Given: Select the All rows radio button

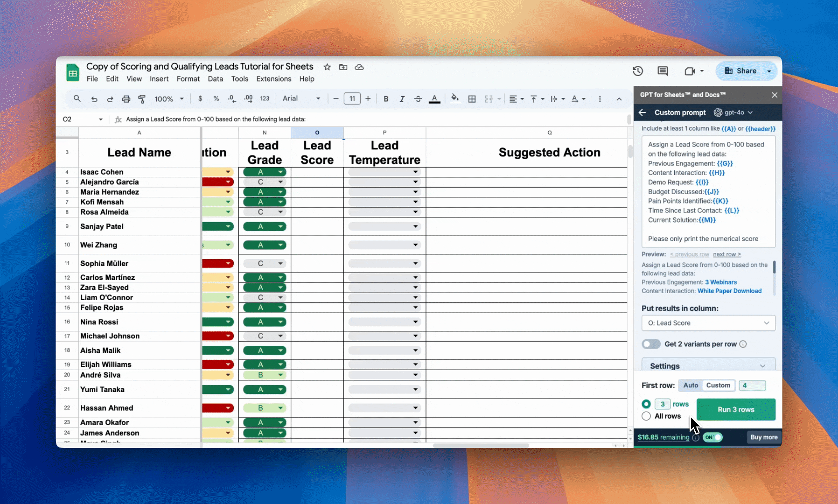Looking at the screenshot, I should [646, 416].
